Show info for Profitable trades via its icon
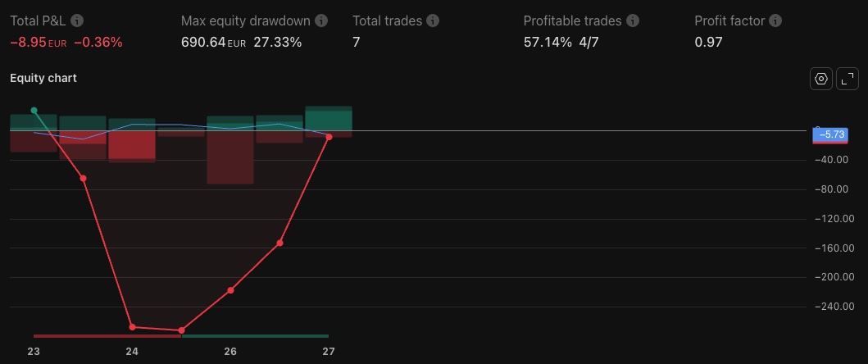This screenshot has height=364, width=868. (x=633, y=20)
